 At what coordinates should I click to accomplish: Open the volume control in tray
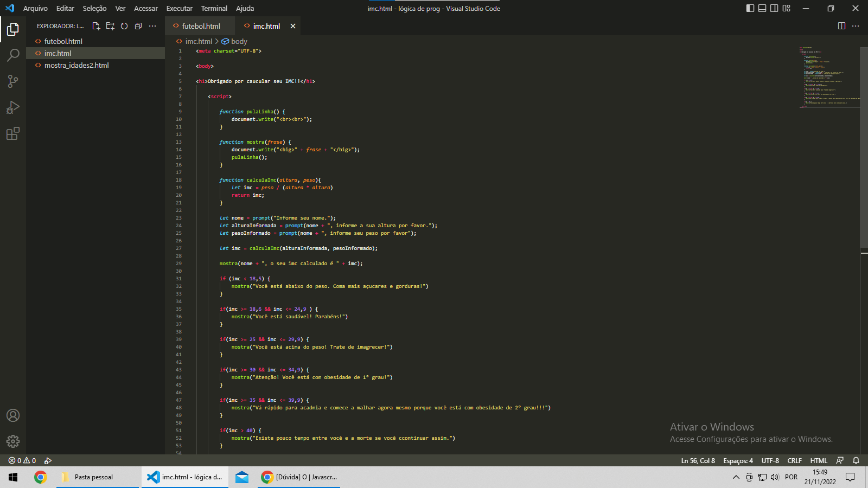coord(775,477)
